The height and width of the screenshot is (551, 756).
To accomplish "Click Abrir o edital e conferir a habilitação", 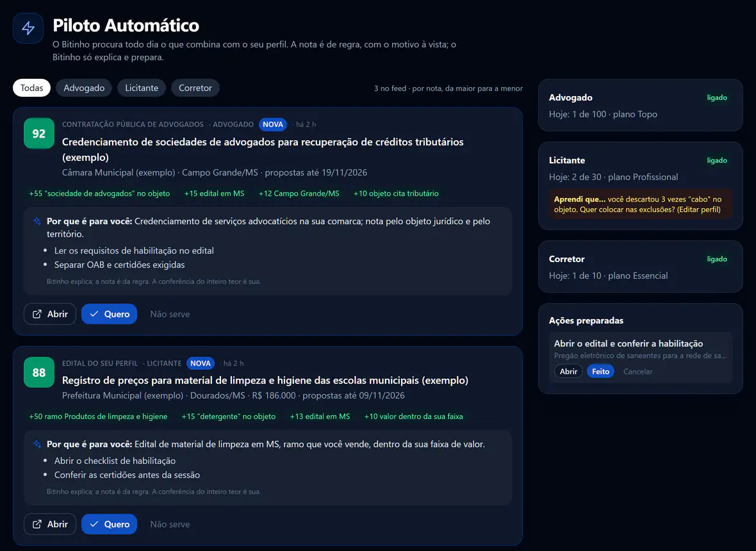I will 629,343.
